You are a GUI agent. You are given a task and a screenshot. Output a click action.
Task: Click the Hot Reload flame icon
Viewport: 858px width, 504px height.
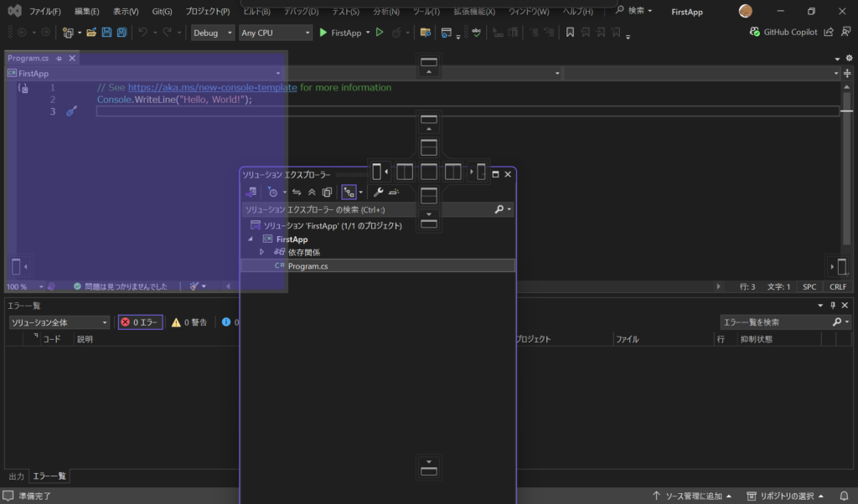click(396, 33)
